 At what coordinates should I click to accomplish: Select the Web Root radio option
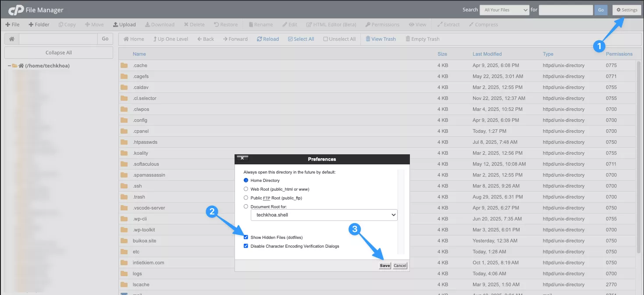pos(246,189)
